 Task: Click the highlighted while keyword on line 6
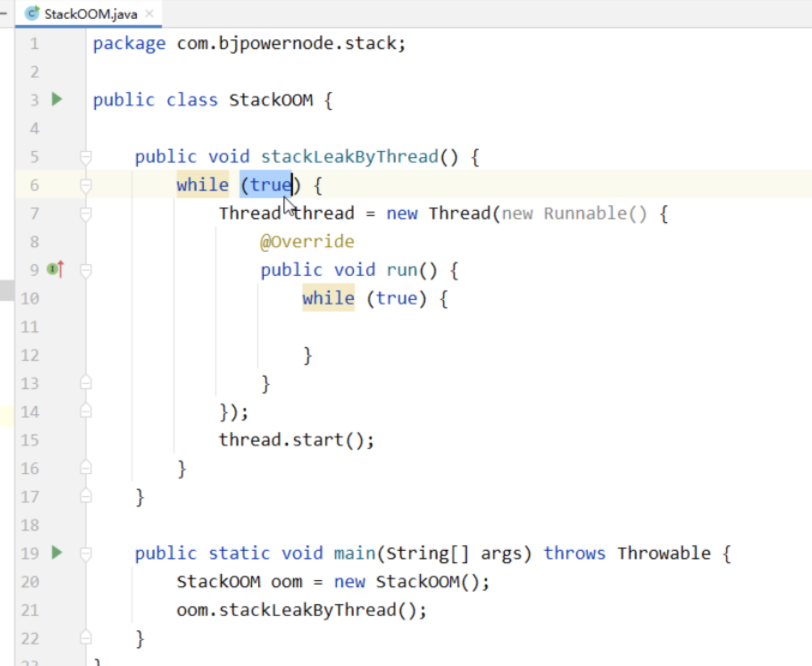[202, 185]
